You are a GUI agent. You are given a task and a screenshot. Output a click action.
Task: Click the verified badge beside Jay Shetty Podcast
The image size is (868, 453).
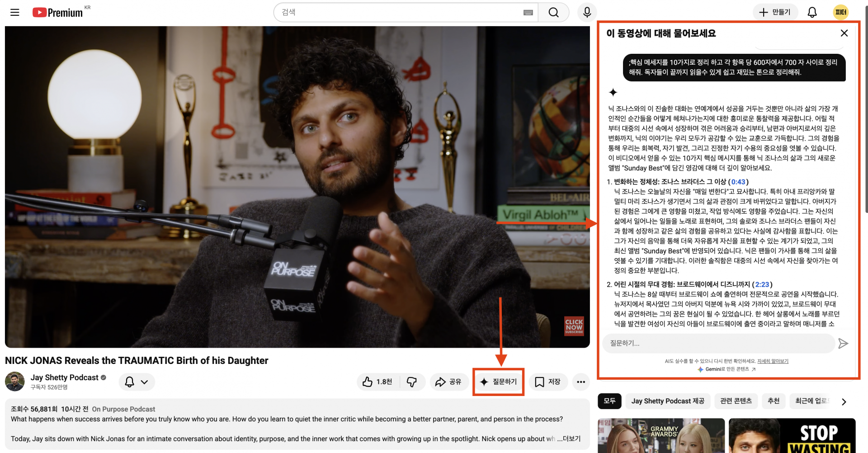104,377
